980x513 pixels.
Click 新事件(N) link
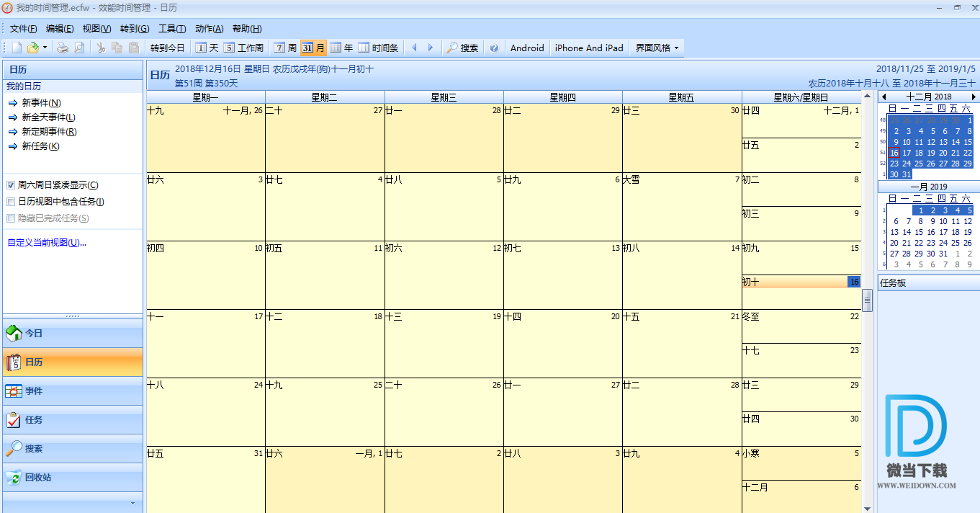[x=41, y=103]
